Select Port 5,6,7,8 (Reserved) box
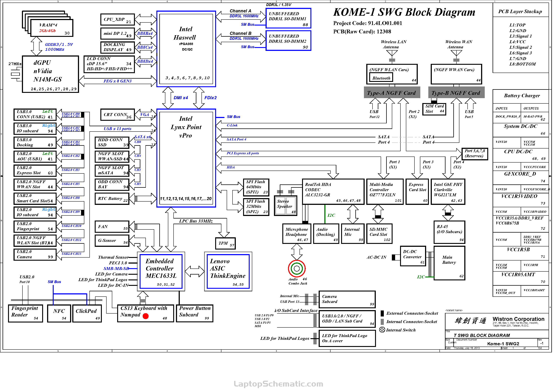 (x=475, y=154)
